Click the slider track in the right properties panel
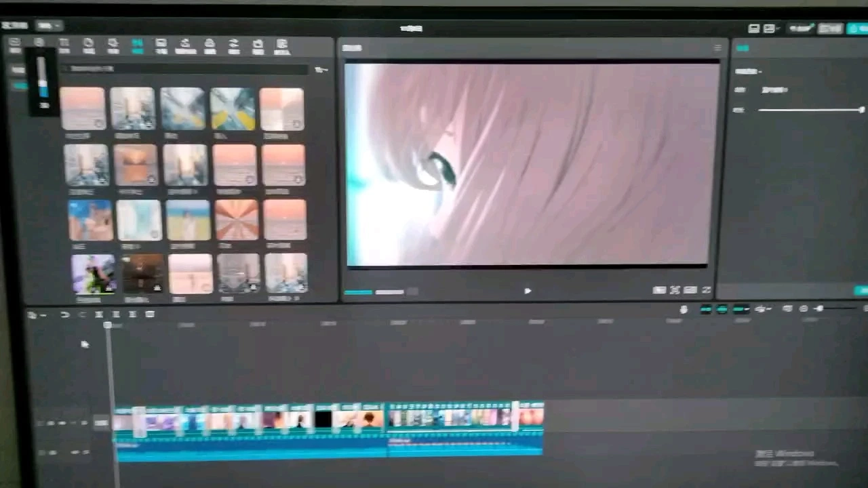 [810, 110]
